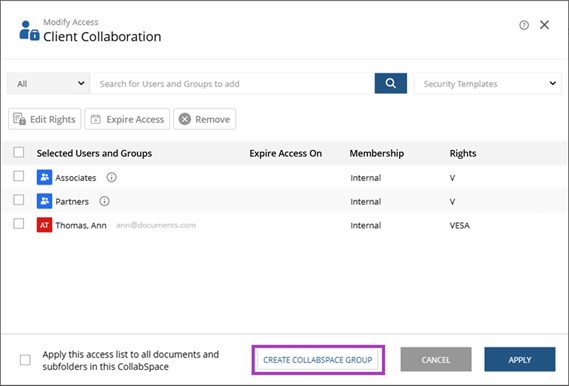The height and width of the screenshot is (386, 569).
Task: Close the Modify Access dialog
Action: point(544,25)
